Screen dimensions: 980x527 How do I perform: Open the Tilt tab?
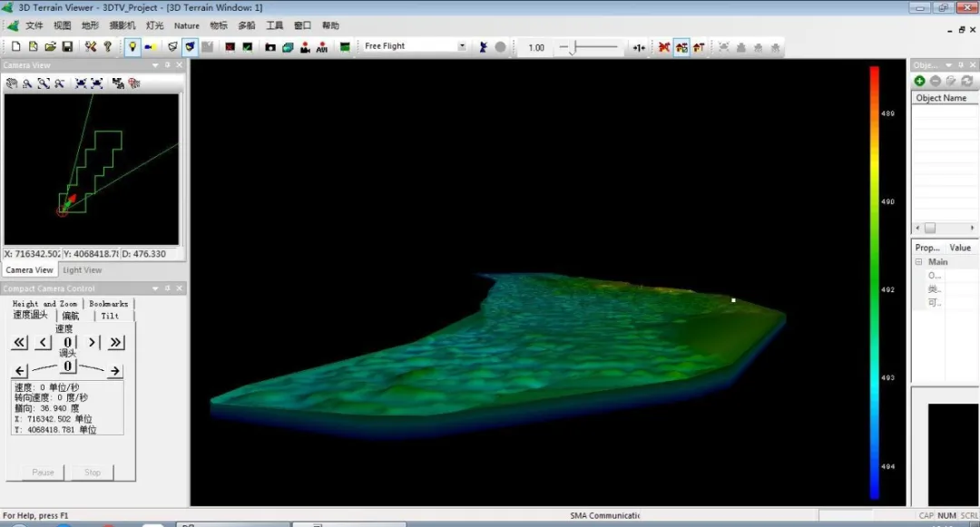click(110, 316)
